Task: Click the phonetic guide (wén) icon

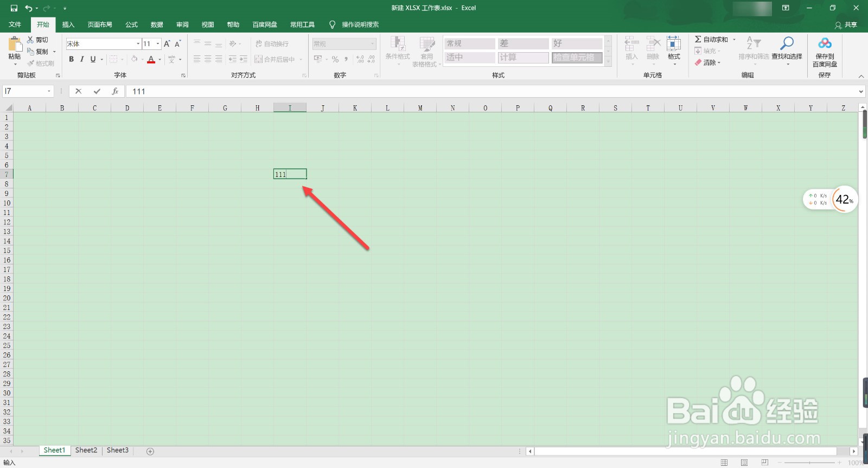Action: pos(172,59)
